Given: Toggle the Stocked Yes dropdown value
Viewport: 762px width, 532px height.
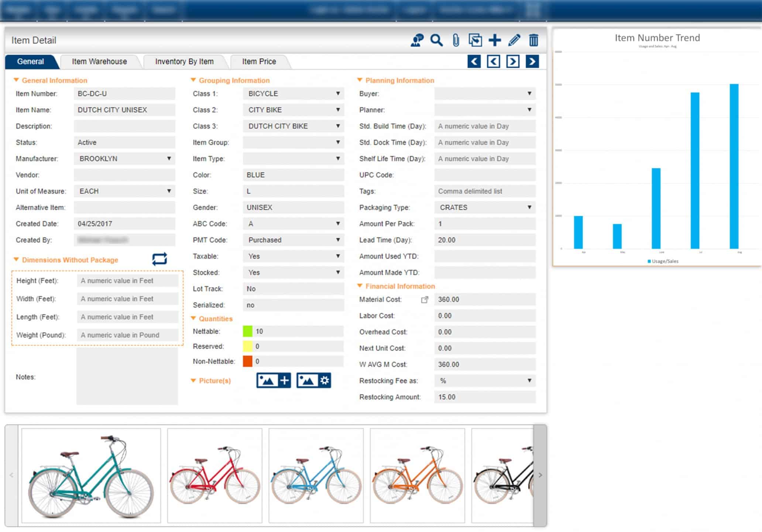Looking at the screenshot, I should click(293, 273).
